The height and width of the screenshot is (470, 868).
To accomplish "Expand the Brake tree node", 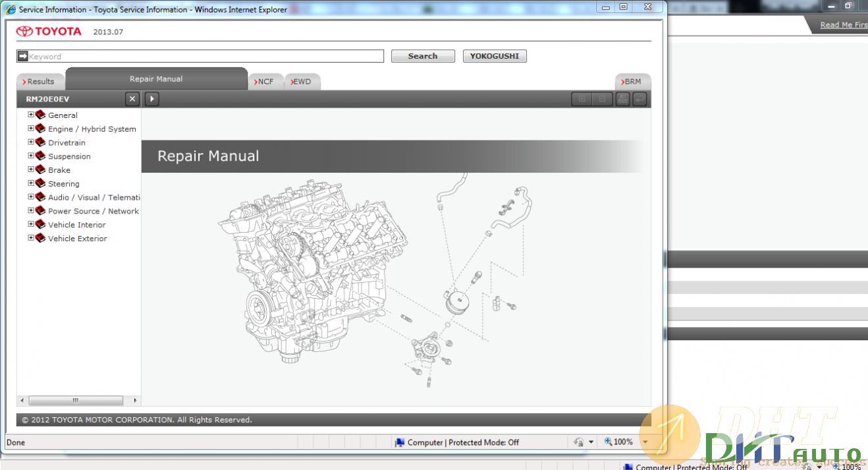I will click(x=30, y=169).
